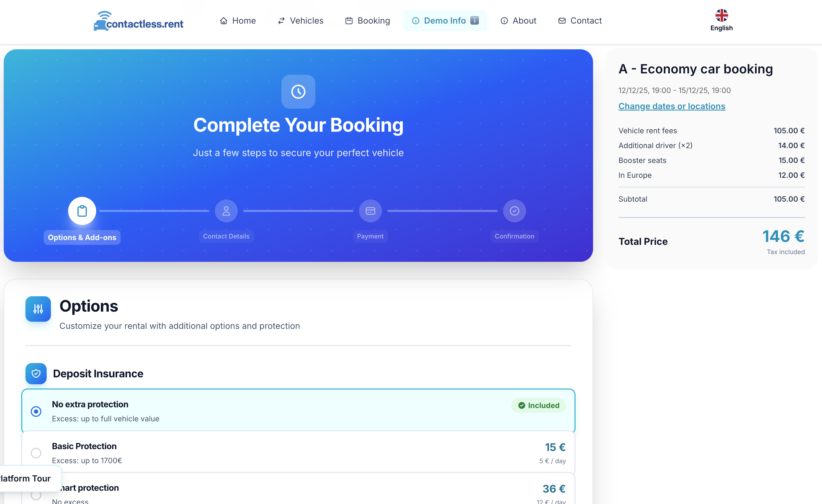
Task: Select the No extra protection radio button
Action: coord(36,411)
